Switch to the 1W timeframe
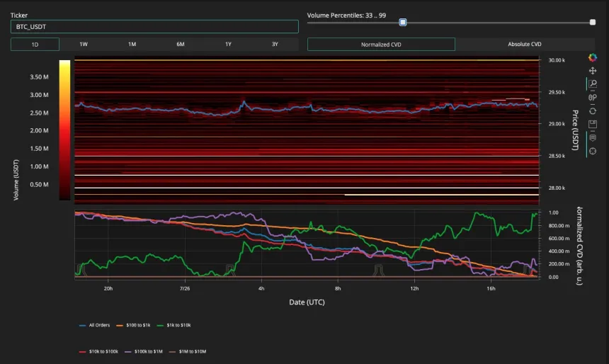This screenshot has height=364, width=609. pos(84,44)
